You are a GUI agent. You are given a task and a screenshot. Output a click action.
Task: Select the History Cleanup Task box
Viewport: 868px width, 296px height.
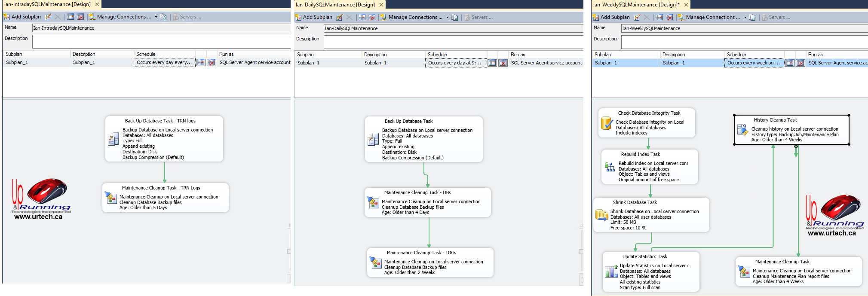click(x=791, y=130)
